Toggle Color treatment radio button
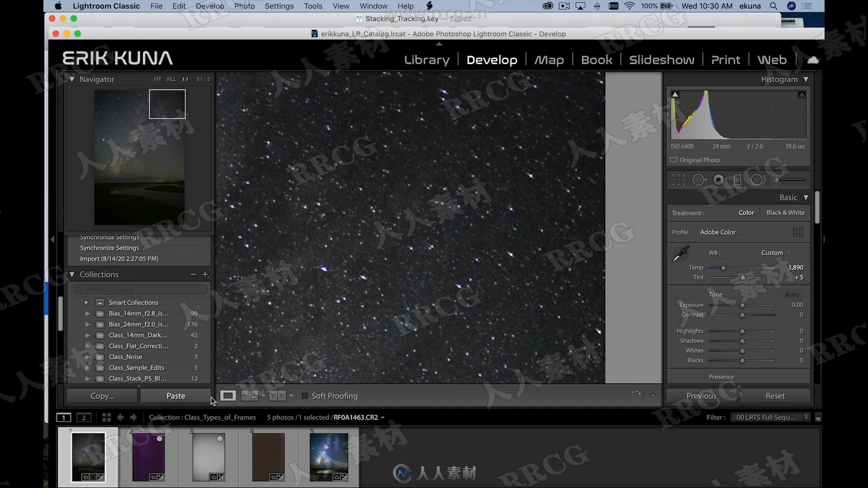Screen dimensions: 868x488 point(746,213)
